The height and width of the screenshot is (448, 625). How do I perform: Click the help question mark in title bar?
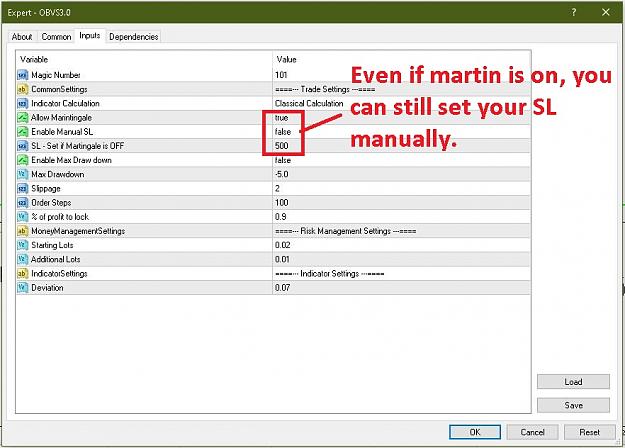click(574, 12)
